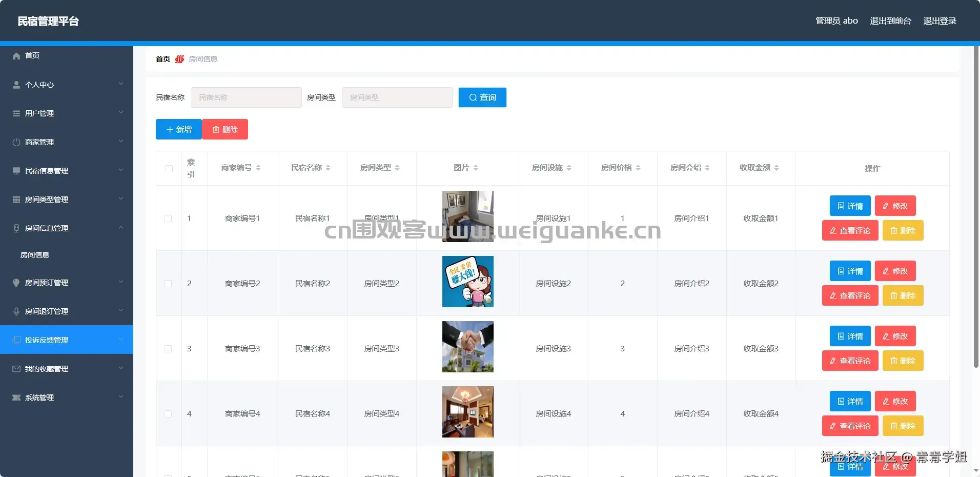Expand 个人中心 menu chevron
980x477 pixels.
tap(121, 84)
